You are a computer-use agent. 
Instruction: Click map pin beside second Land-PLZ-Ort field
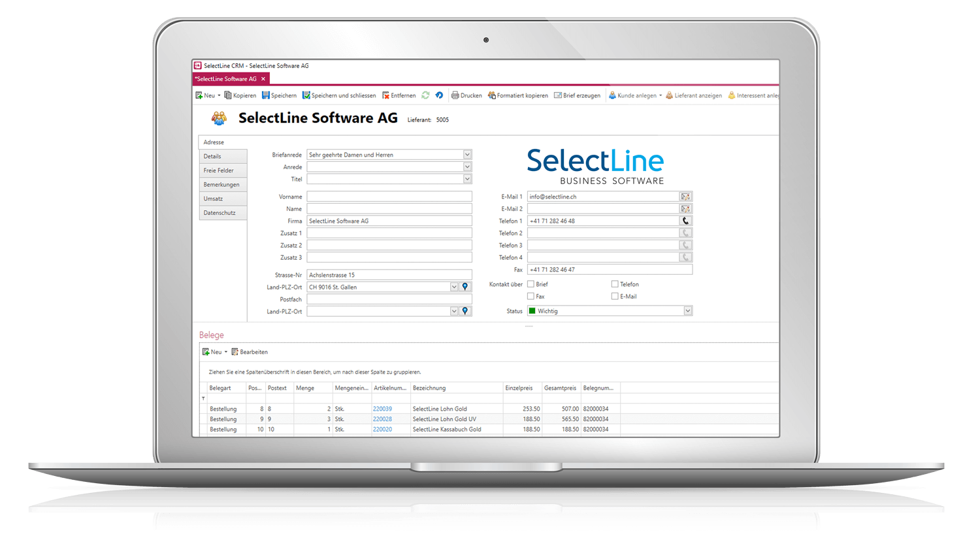465,311
